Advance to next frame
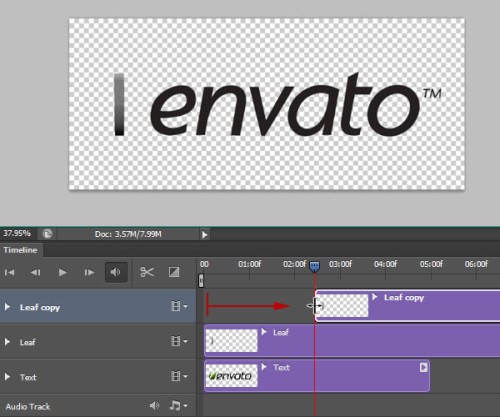The height and width of the screenshot is (417, 500). (x=89, y=272)
